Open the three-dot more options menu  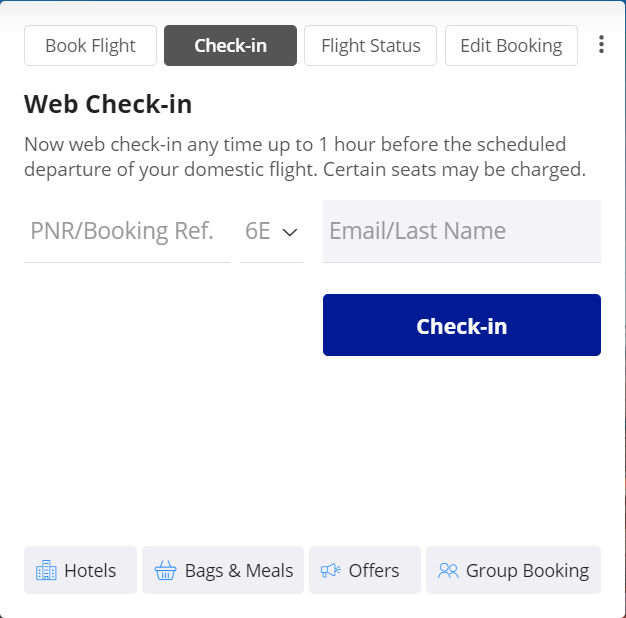coord(601,45)
